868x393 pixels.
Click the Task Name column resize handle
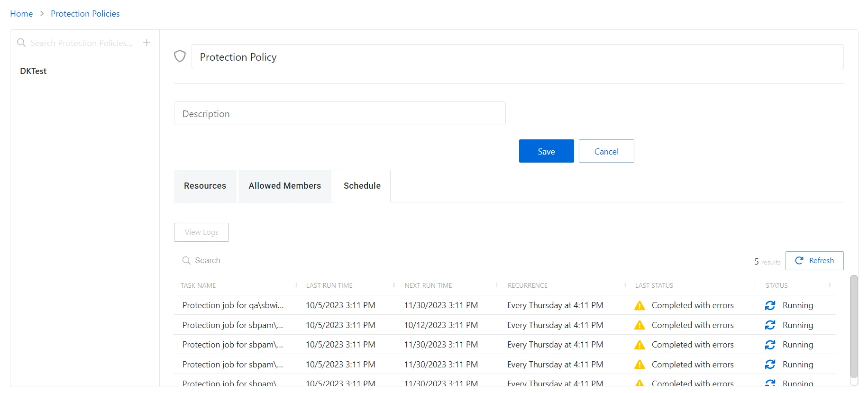tap(296, 285)
